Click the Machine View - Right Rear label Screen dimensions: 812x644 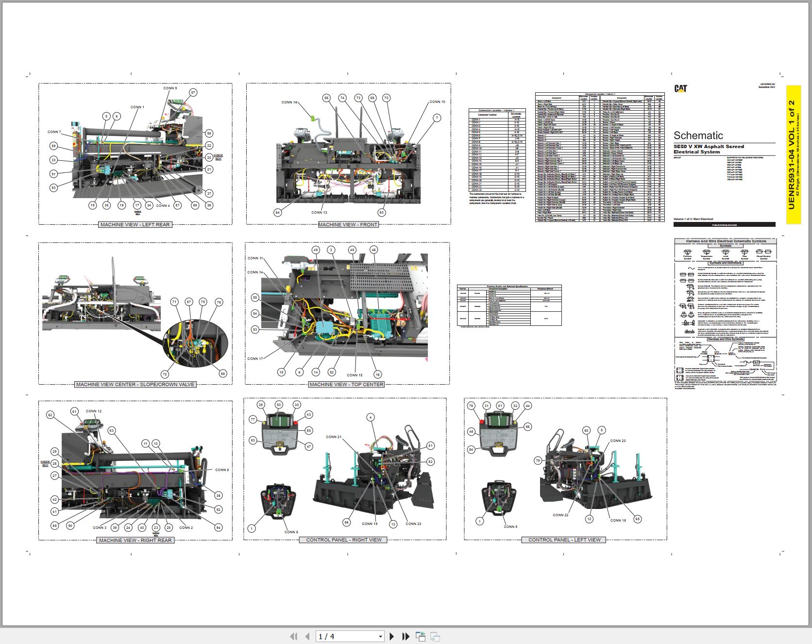tap(135, 540)
